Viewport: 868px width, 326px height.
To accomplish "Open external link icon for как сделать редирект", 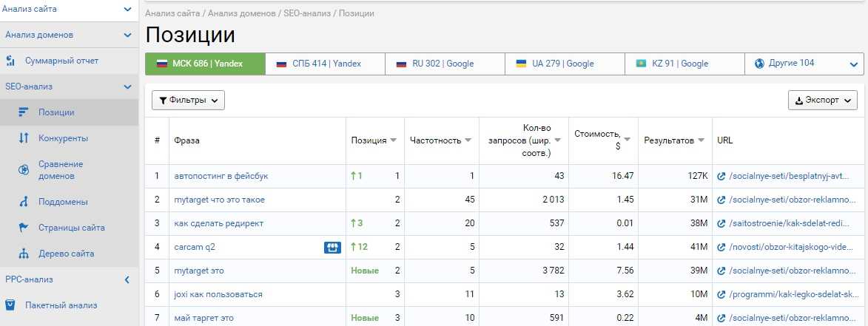I will [721, 224].
